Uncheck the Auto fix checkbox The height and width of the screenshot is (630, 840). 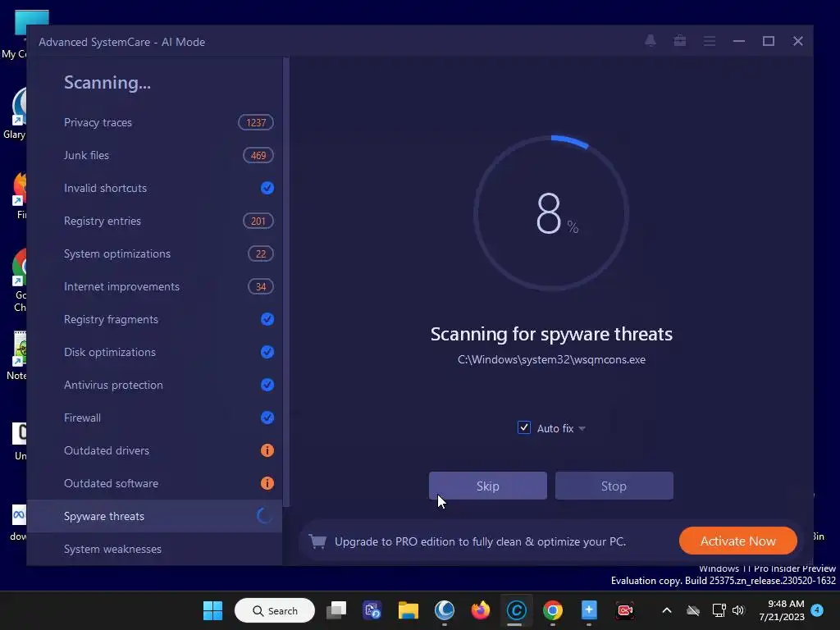pyautogui.click(x=524, y=427)
